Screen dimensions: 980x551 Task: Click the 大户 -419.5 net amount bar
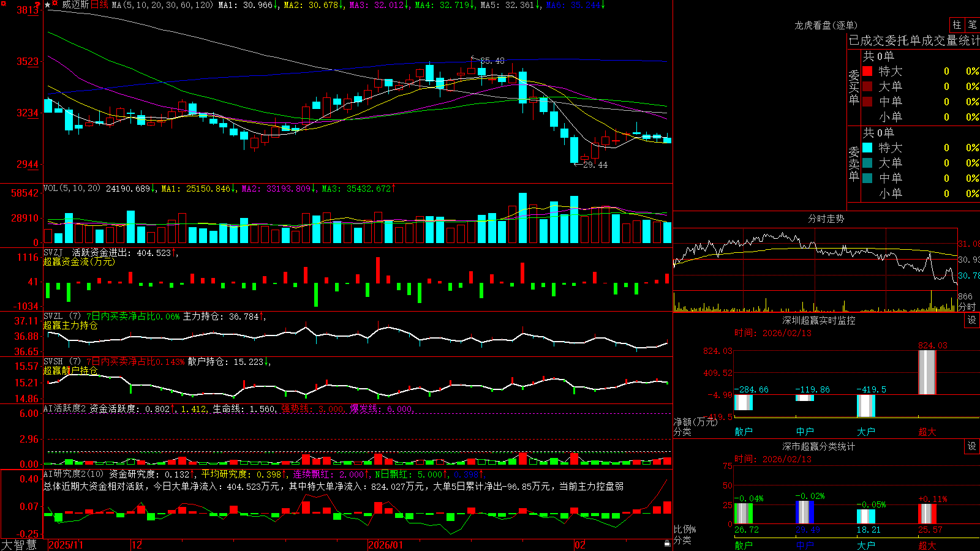pos(866,406)
